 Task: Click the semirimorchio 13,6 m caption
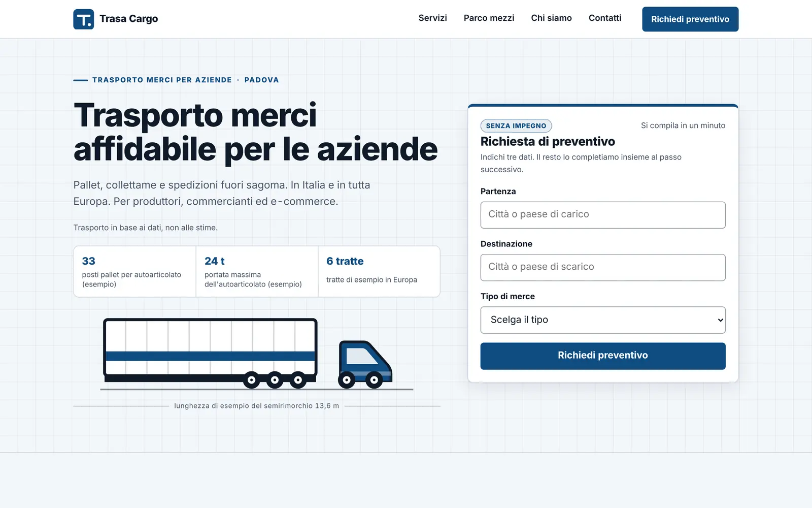(x=257, y=406)
